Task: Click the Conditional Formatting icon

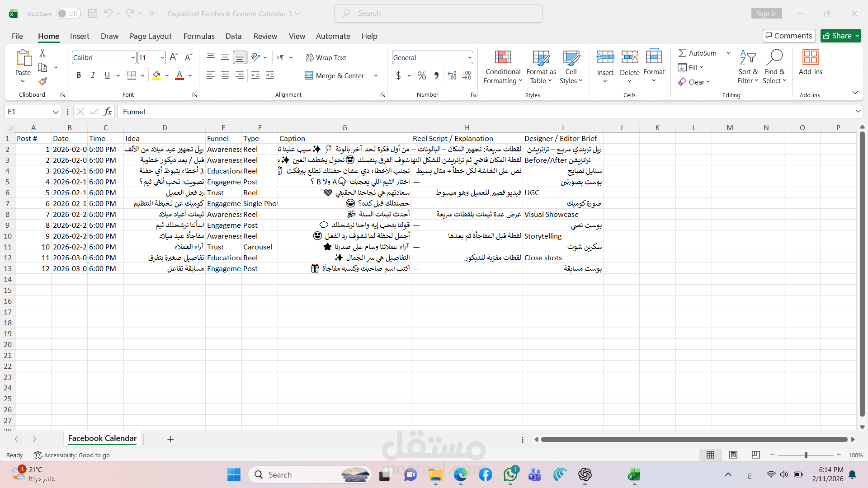Action: (503, 58)
